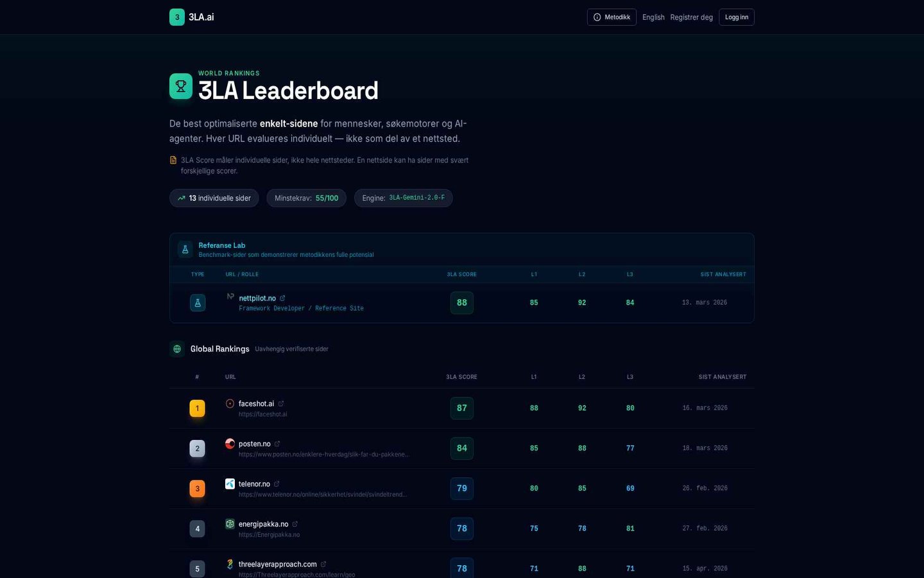
Task: Click the 88 score badge for nettpilot.no
Action: coord(462,302)
